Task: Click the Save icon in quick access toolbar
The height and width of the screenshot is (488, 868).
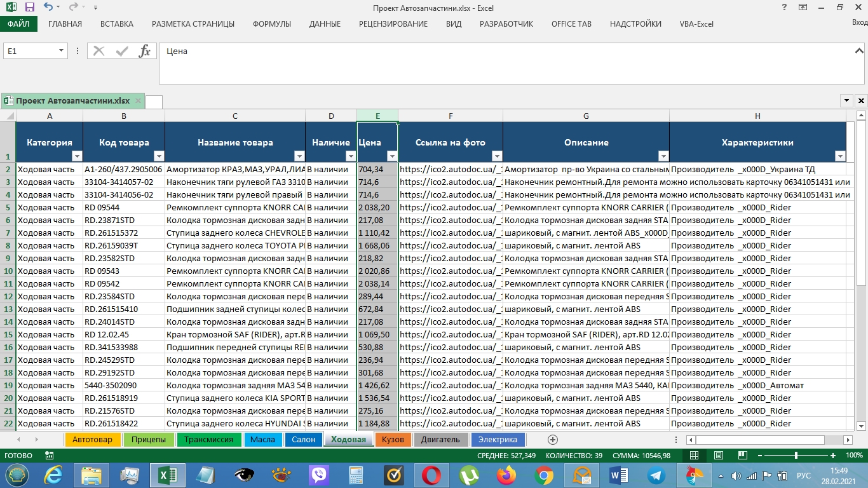Action: (x=29, y=8)
